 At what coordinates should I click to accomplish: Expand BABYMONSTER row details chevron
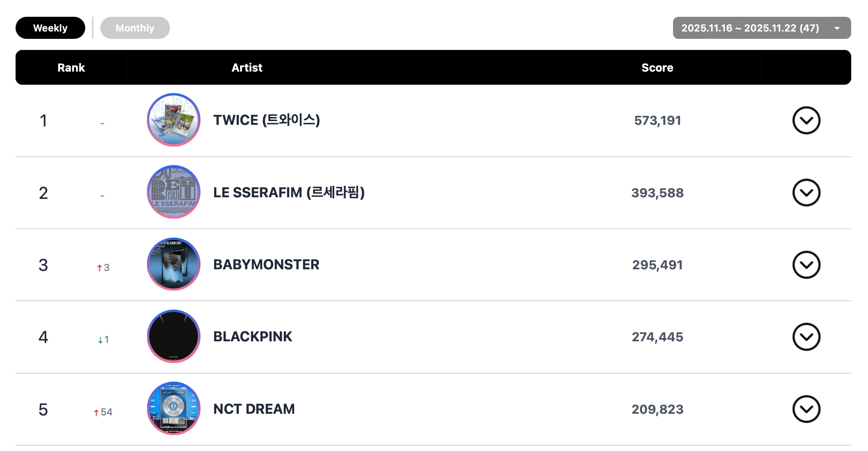point(806,265)
